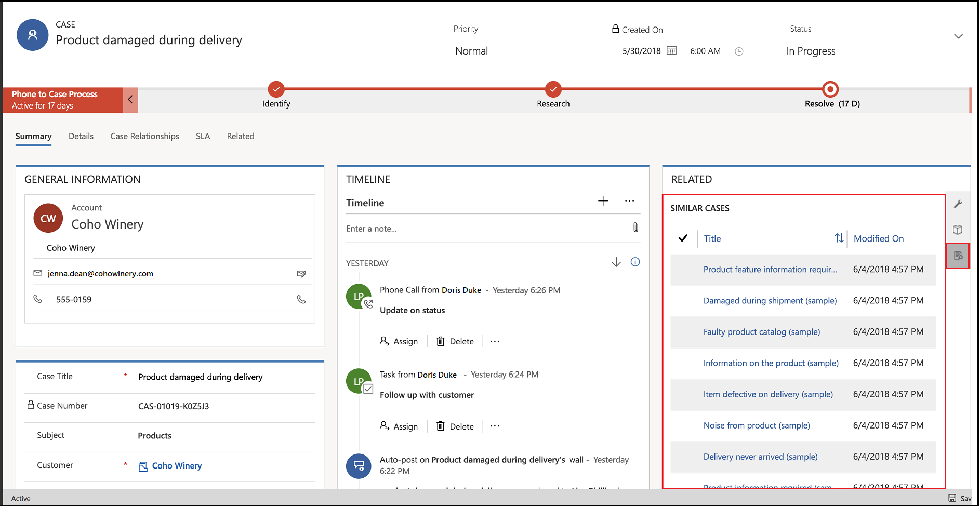Open Noise from product (sample) case
Screen dimensions: 980x508
click(x=757, y=425)
